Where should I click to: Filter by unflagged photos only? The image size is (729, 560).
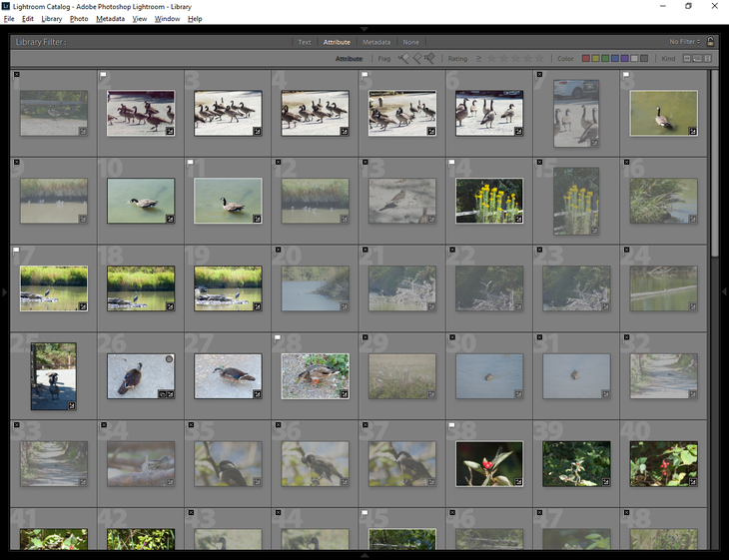click(417, 59)
